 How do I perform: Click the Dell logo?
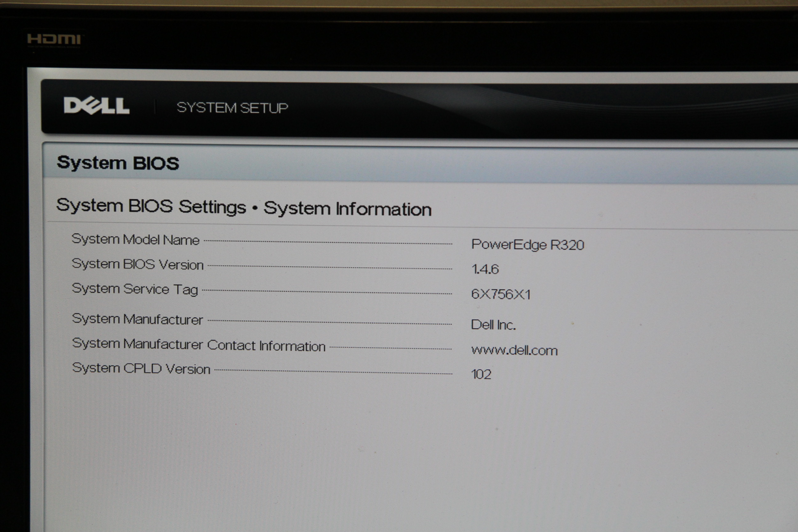pos(96,106)
